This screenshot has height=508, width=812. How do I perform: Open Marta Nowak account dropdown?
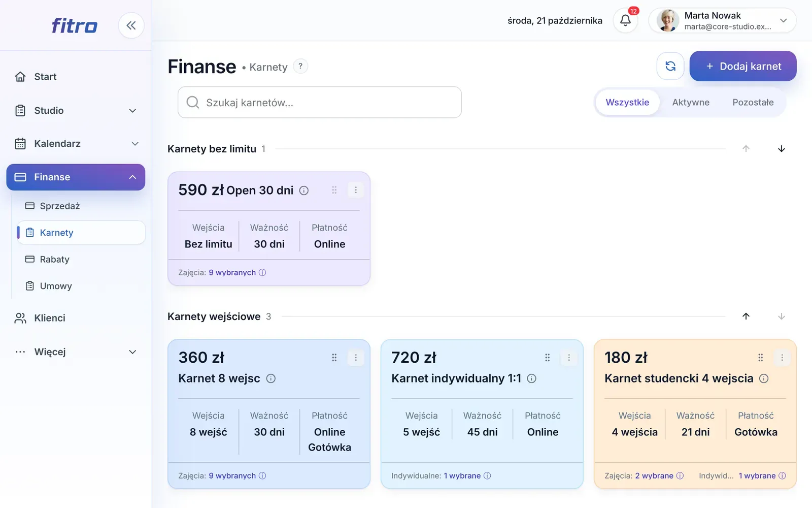coord(722,21)
